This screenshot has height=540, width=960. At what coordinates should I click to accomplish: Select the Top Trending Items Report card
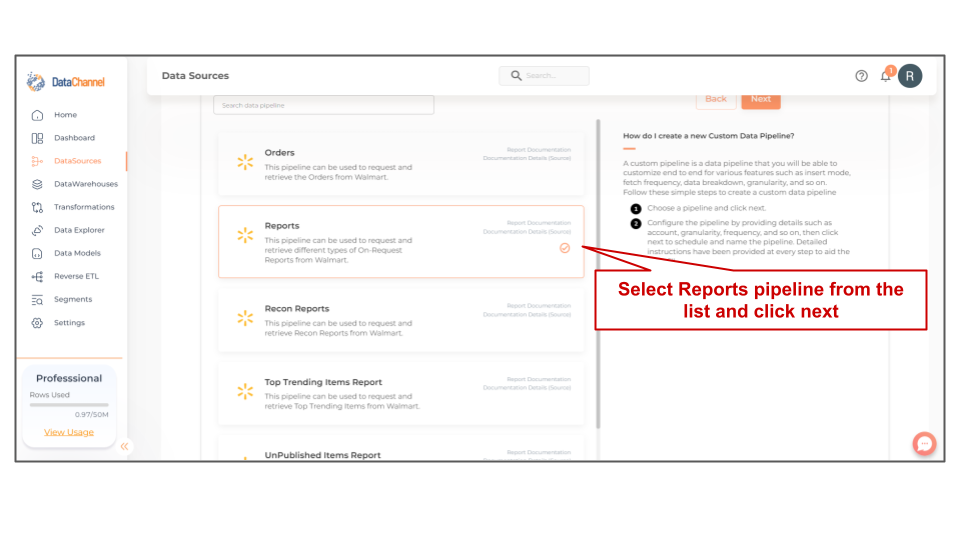click(401, 393)
